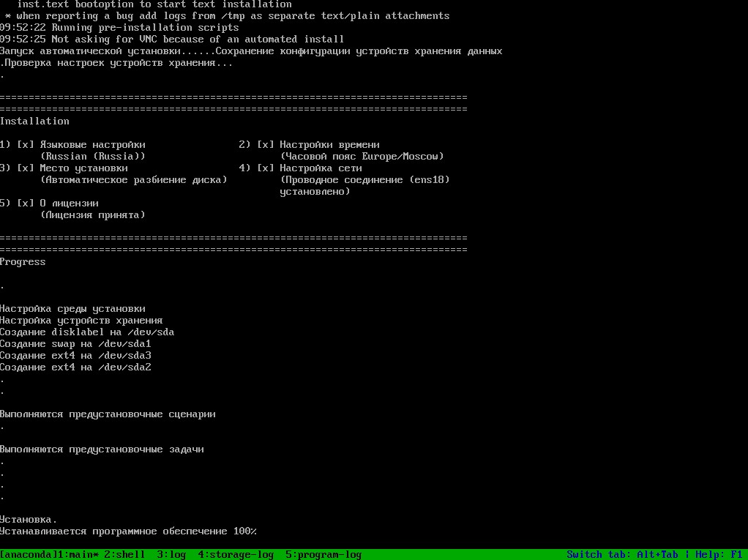The image size is (748, 560).
Task: Click the 1:main tab in status bar
Action: click(78, 555)
